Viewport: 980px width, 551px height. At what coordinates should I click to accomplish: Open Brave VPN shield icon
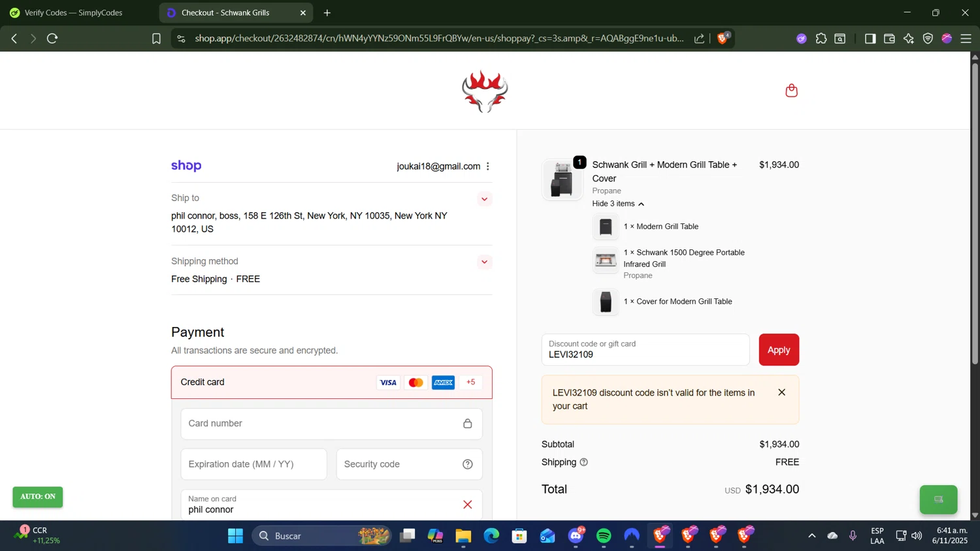[928, 39]
